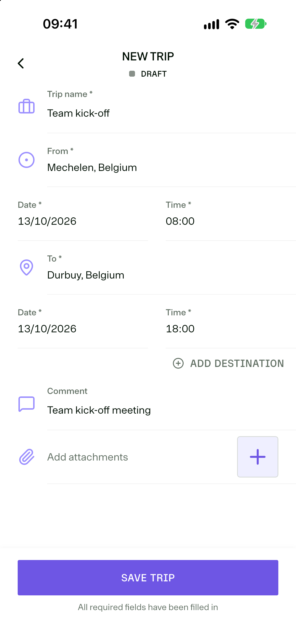Screen dimensions: 296x644
Task: Select ADD DESTINATION link
Action: coord(228,363)
